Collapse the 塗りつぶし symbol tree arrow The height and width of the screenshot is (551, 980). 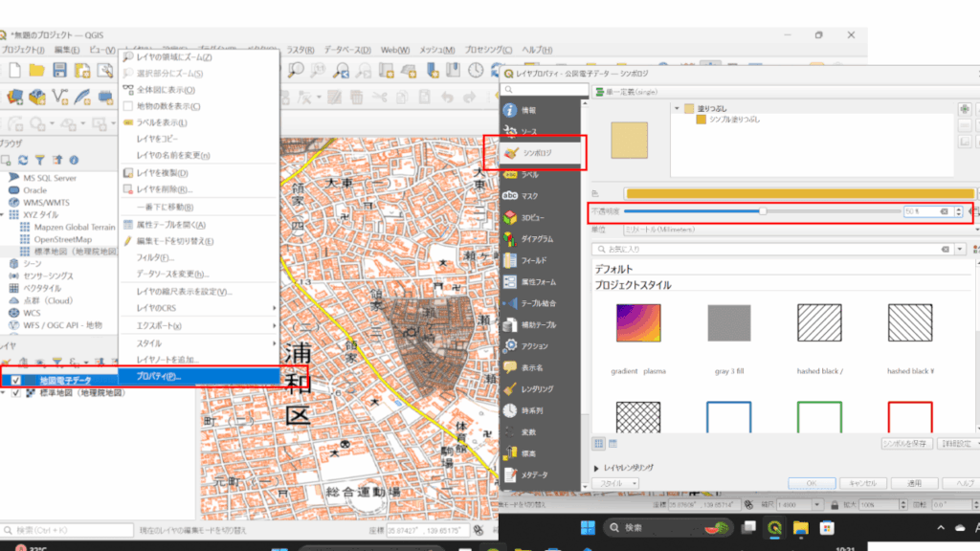tap(677, 109)
